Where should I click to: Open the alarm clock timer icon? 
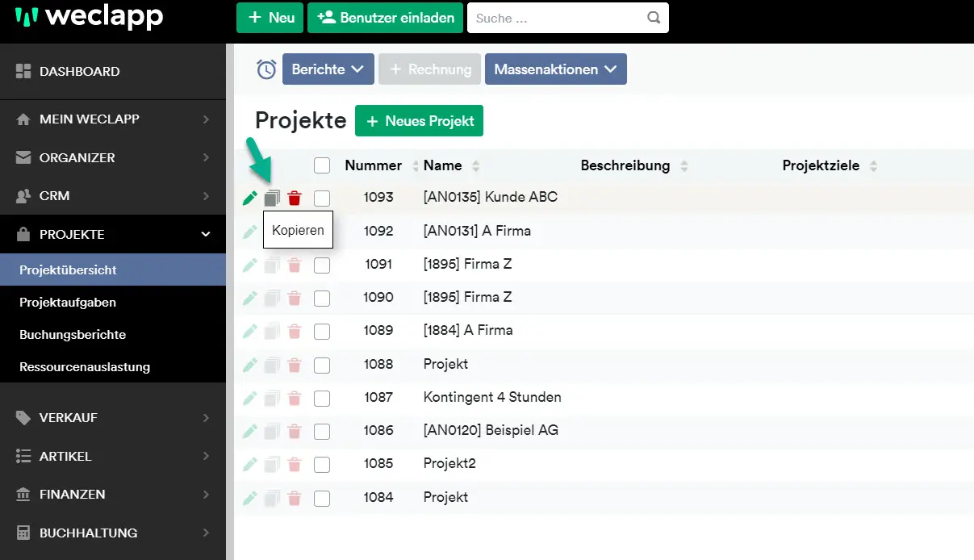click(266, 69)
